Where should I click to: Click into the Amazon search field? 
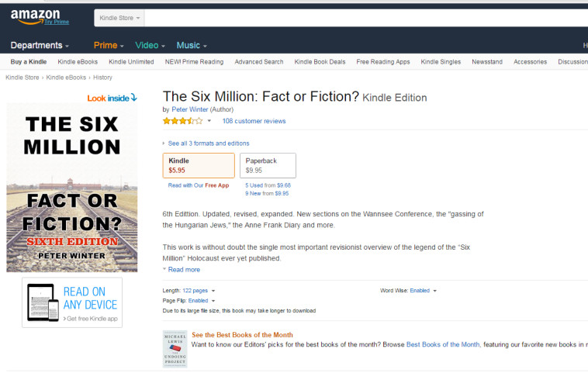(365, 17)
